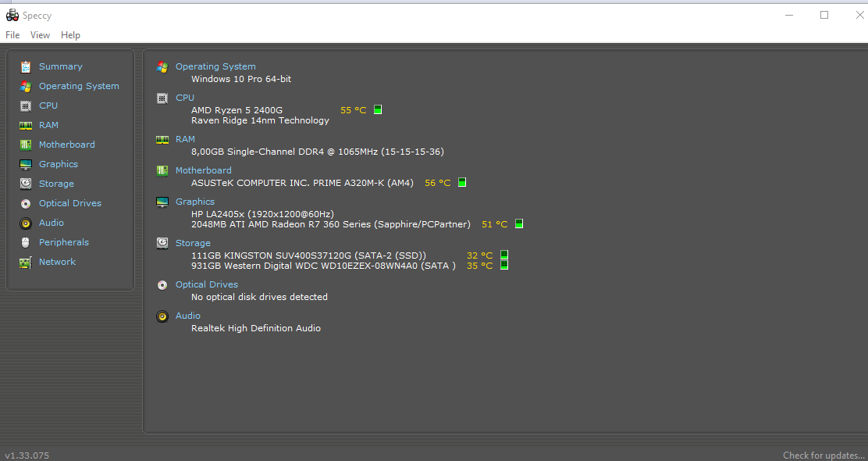Viewport: 868px width, 461px height.
Task: View Peripherals from the sidebar
Action: coord(64,242)
